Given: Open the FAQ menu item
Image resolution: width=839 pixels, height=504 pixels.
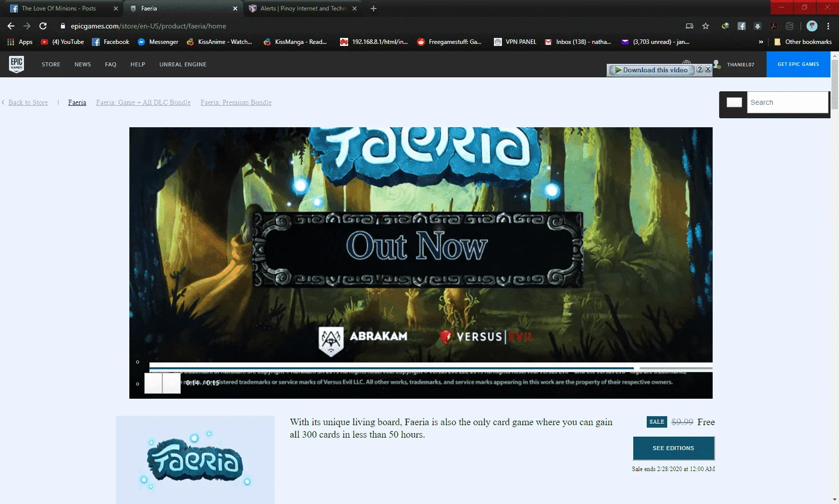Looking at the screenshot, I should tap(111, 64).
